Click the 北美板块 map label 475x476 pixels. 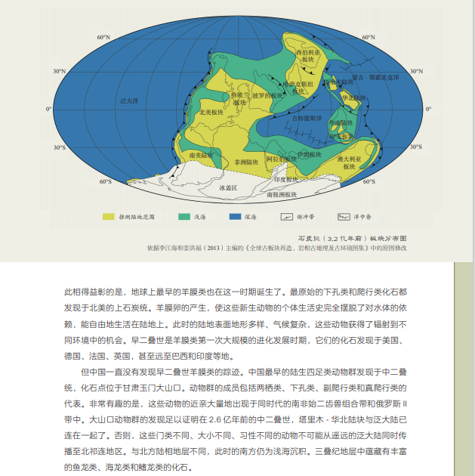pos(211,113)
